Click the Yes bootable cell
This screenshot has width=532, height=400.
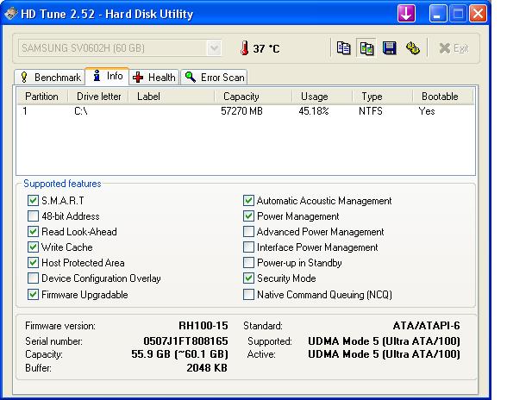tap(427, 111)
